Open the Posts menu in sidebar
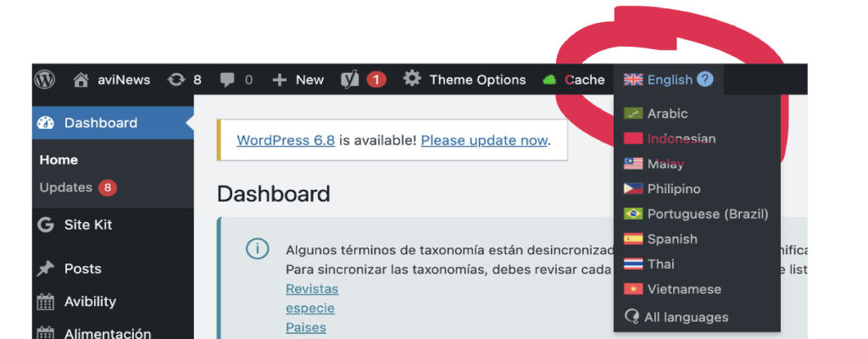 (82, 269)
